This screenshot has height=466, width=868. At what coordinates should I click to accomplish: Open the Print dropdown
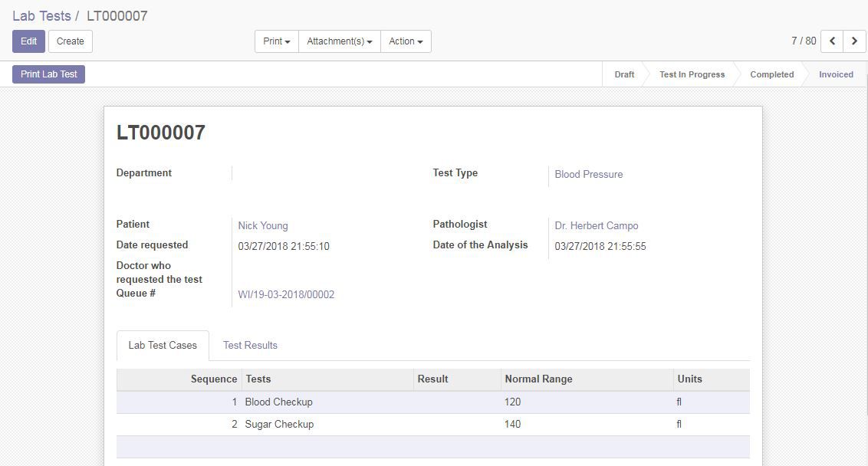[x=276, y=41]
